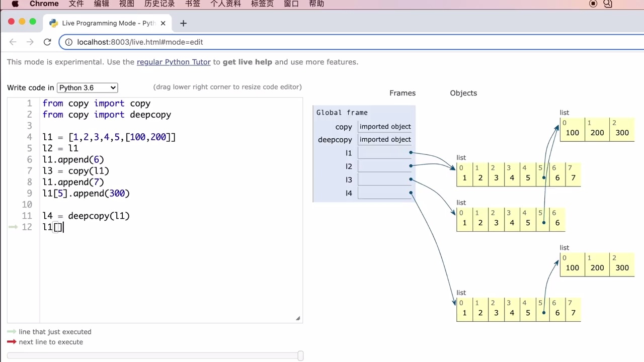Open a new tab with plus icon
The width and height of the screenshot is (644, 362).
click(x=183, y=23)
